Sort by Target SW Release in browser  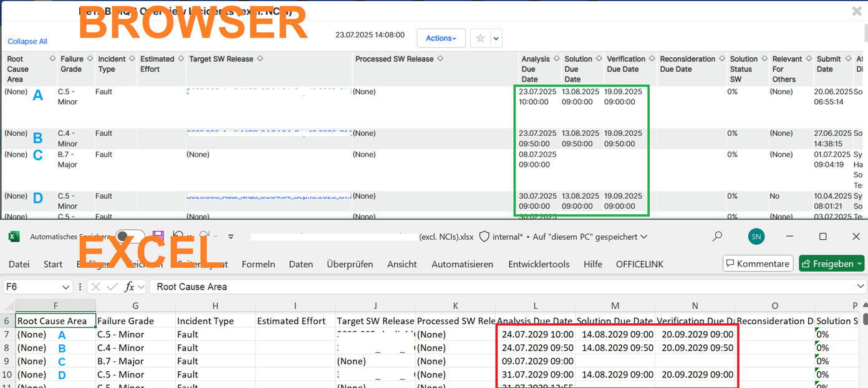[x=259, y=59]
